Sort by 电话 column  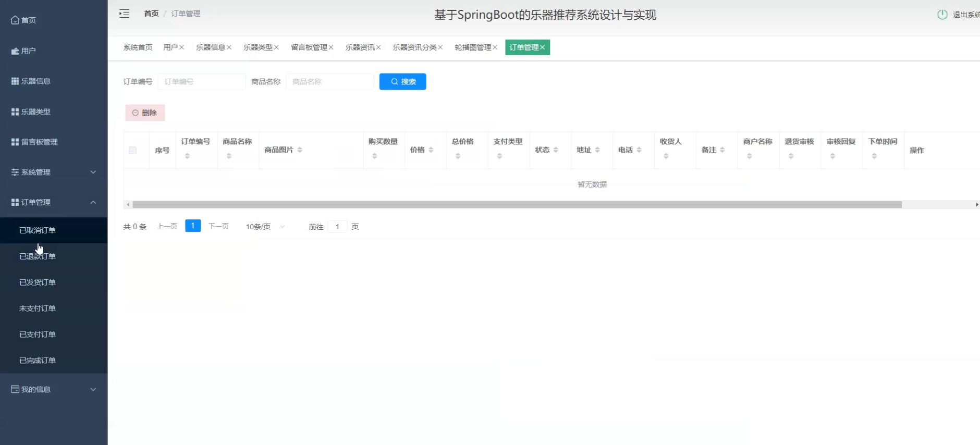(640, 150)
